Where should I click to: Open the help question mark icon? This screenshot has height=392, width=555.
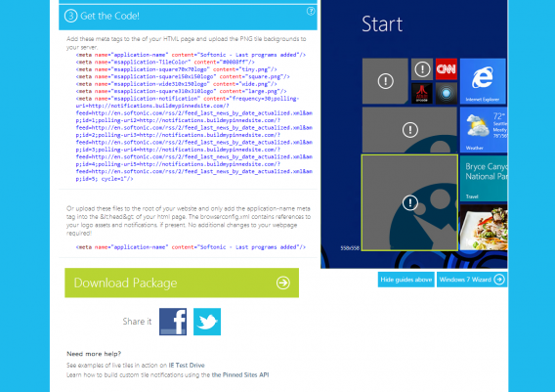[x=311, y=12]
